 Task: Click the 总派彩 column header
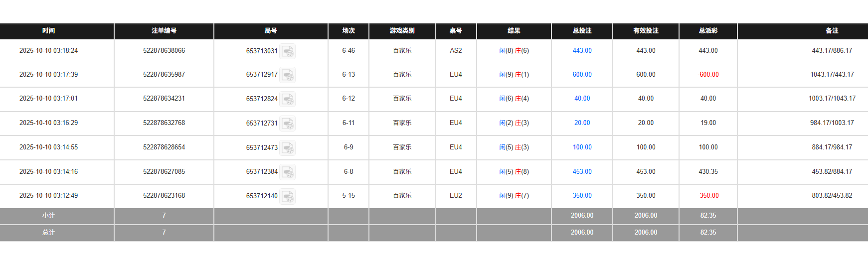pyautogui.click(x=708, y=31)
